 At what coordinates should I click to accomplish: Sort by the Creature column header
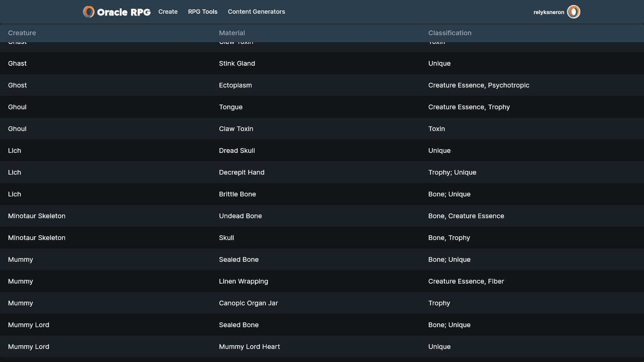pyautogui.click(x=22, y=33)
